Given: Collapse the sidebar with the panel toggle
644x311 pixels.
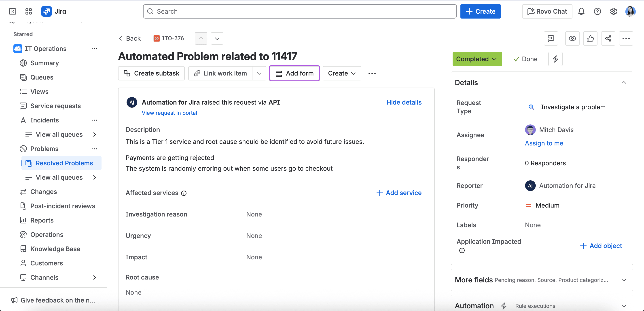Looking at the screenshot, I should coord(12,11).
